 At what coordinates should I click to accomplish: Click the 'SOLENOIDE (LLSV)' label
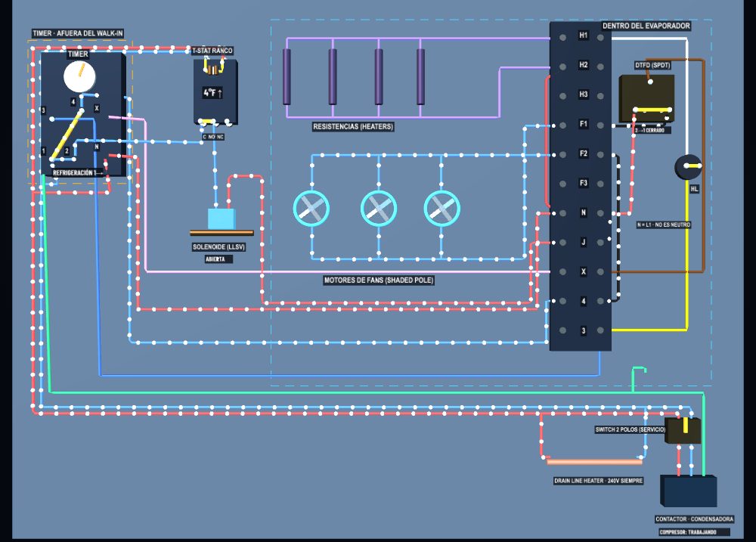(x=219, y=247)
